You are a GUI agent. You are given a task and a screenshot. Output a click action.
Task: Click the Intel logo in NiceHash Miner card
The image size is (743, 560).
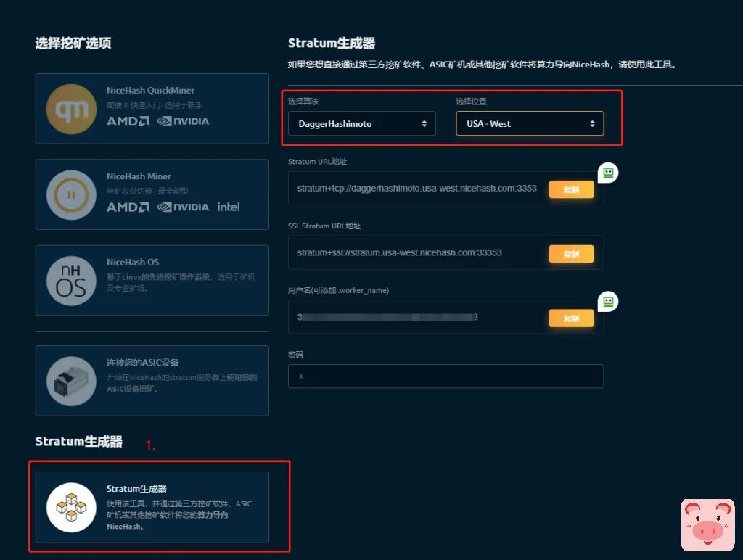[229, 207]
